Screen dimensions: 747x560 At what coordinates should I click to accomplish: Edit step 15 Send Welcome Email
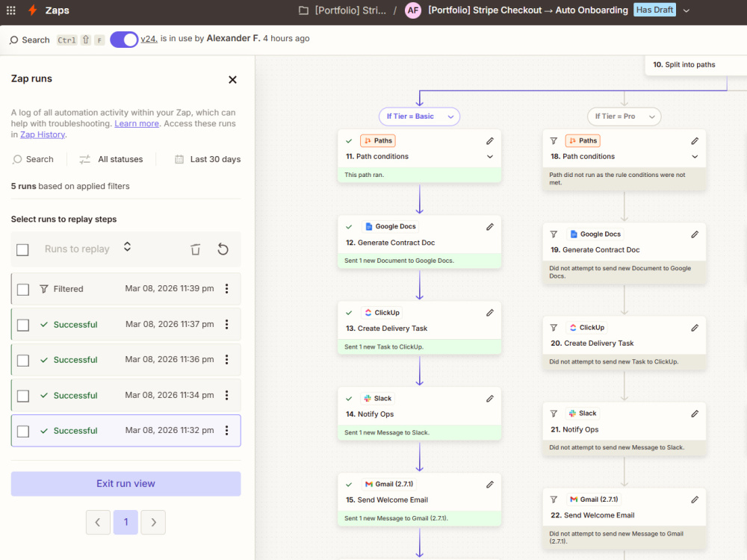(x=490, y=485)
